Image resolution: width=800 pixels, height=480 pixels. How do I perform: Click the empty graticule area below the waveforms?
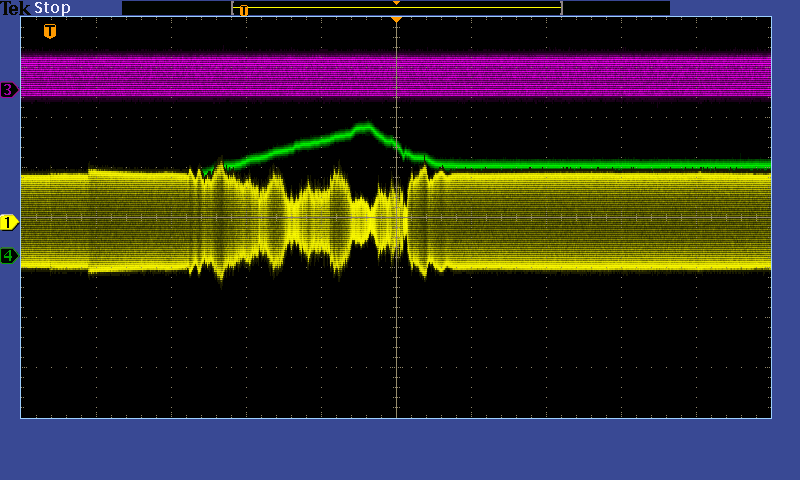coord(250,350)
